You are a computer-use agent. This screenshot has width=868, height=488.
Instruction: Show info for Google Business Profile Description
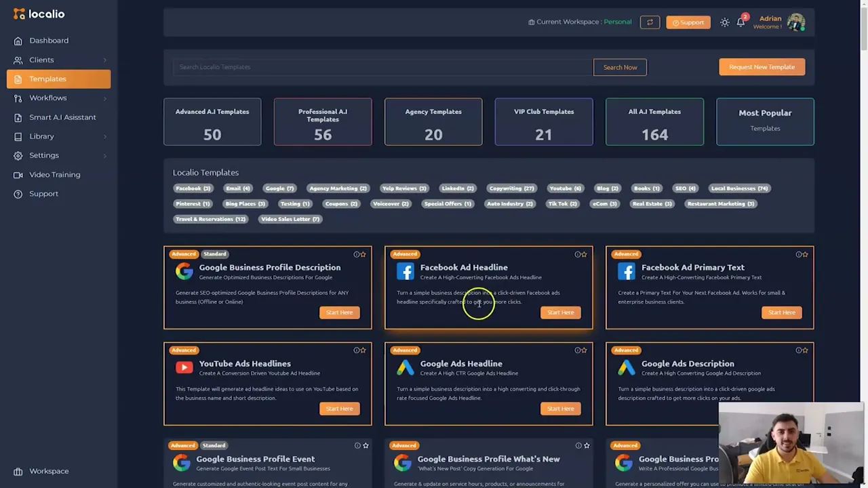357,254
